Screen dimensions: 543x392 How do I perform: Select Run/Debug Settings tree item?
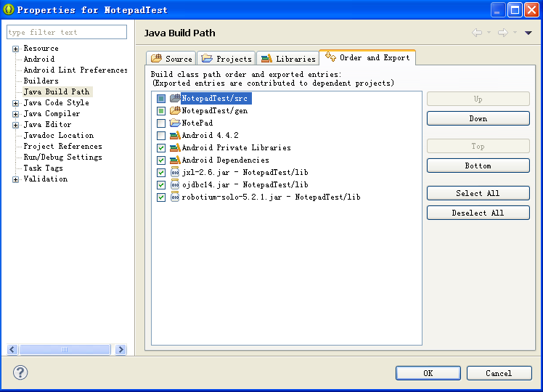pyautogui.click(x=62, y=158)
